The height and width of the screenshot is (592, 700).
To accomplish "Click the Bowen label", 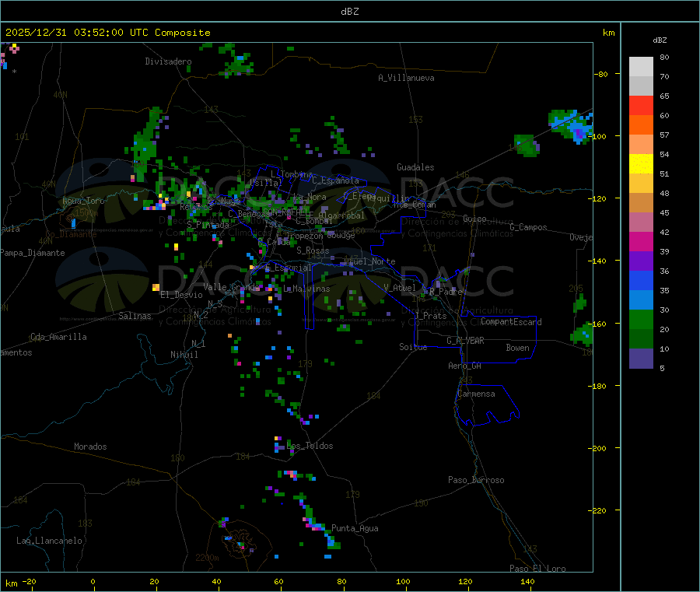I will [x=518, y=348].
